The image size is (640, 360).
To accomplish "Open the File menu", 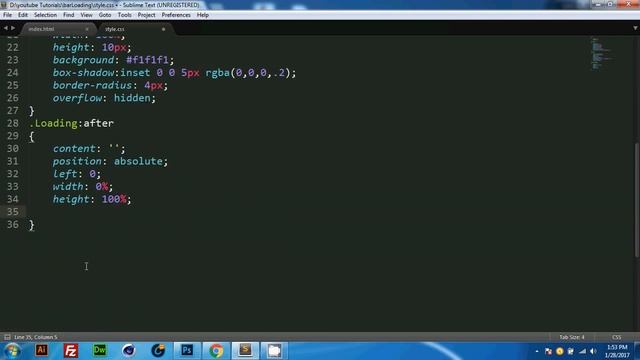I will (7, 15).
